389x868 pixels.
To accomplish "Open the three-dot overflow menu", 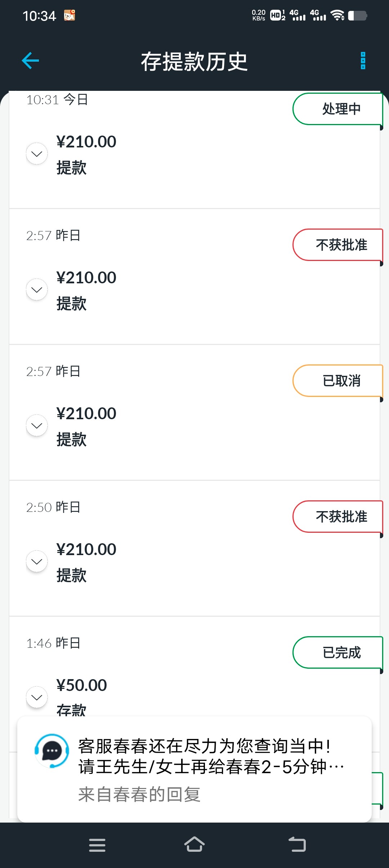I will 363,61.
